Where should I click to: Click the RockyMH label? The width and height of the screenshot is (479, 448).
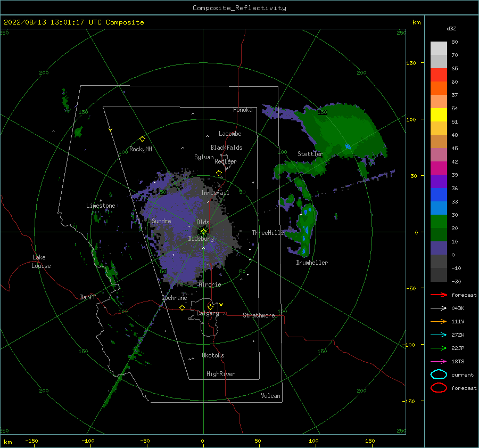point(141,149)
